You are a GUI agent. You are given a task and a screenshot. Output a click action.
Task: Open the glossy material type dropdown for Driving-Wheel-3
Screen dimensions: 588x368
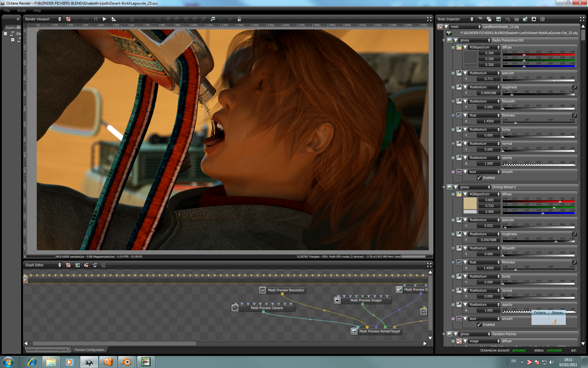click(474, 187)
